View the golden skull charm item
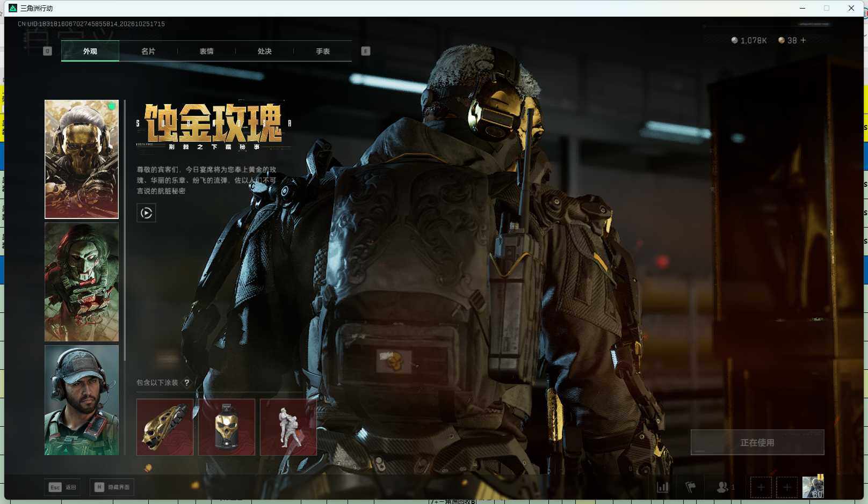The height and width of the screenshot is (504, 868). tap(227, 427)
